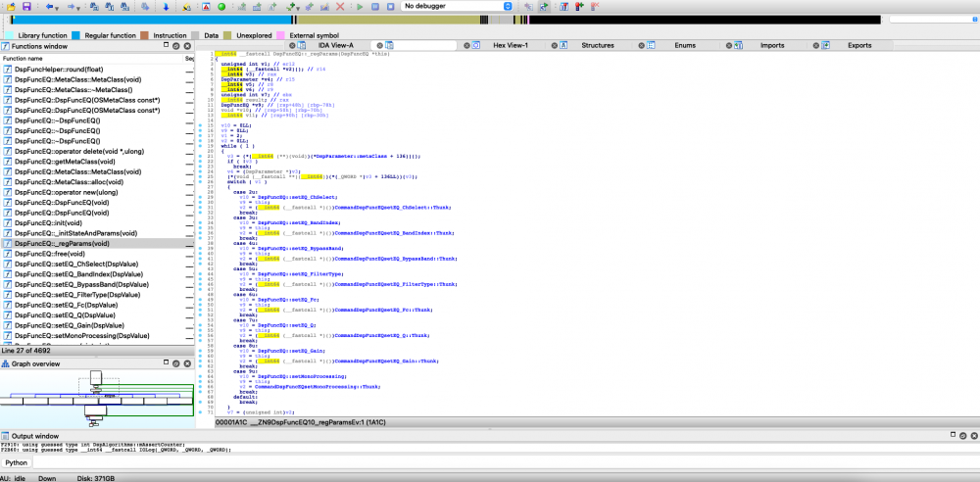
Task: Click the breakpoint list icon with red marker
Action: (x=563, y=6)
